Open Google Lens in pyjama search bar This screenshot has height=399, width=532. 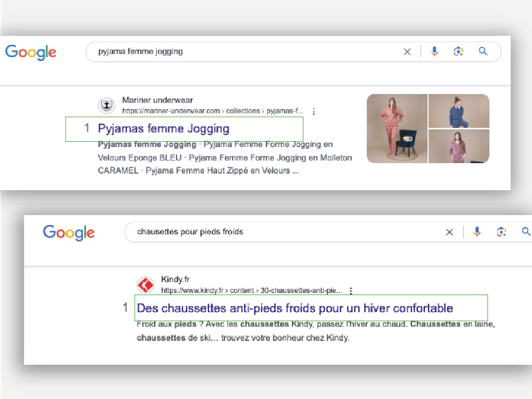[458, 51]
